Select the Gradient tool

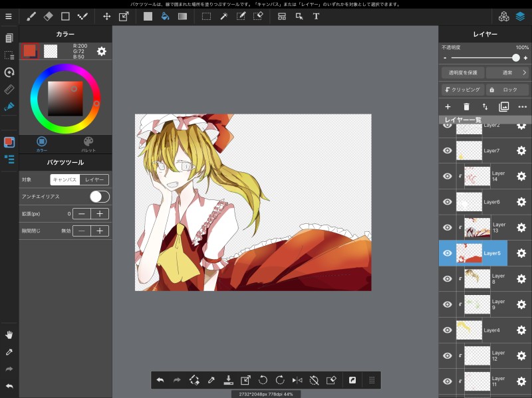tap(182, 16)
